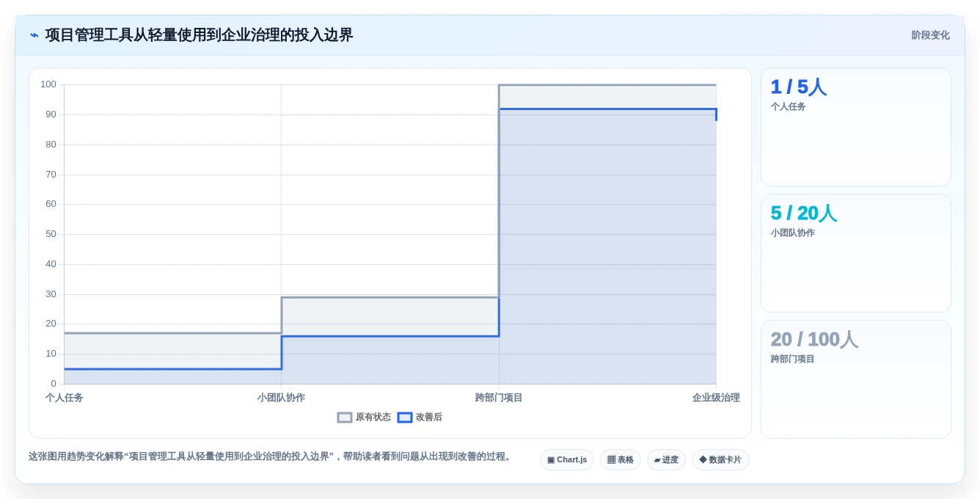Click the y-axis value 90
The width and height of the screenshot is (980, 499).
(x=51, y=114)
